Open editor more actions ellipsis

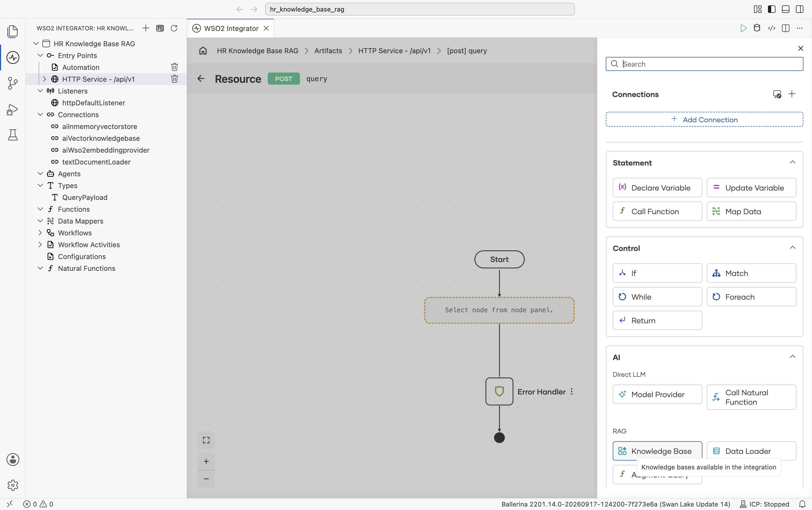pyautogui.click(x=800, y=28)
